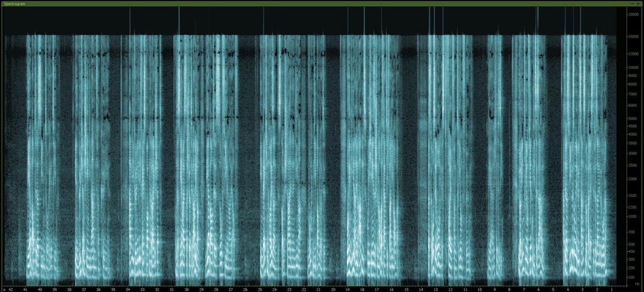
Task: Click the 8000 Hz frequency axis label
Action: (634, 84)
